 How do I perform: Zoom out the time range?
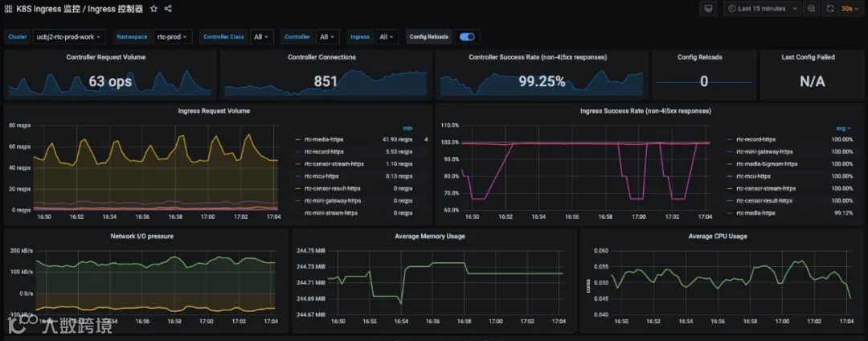click(x=811, y=9)
